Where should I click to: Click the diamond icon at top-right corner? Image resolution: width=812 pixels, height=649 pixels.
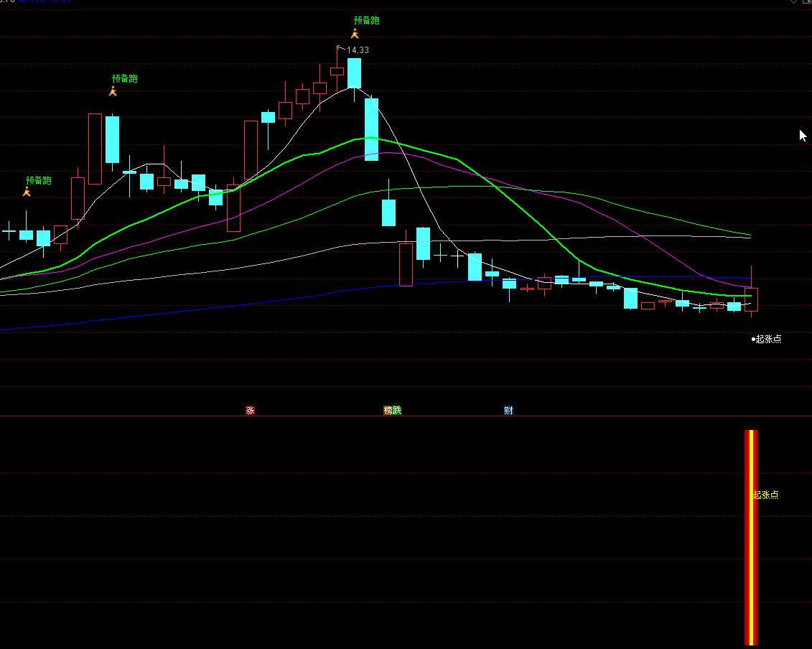pyautogui.click(x=793, y=2)
